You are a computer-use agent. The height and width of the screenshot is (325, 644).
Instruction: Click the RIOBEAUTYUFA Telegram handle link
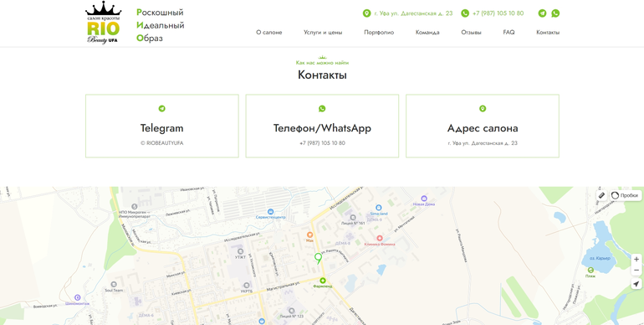pos(161,143)
